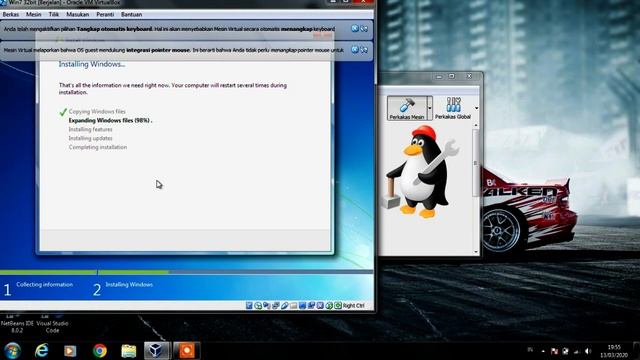This screenshot has width=640, height=360.
Task: Click the USB devices status icon
Action: click(x=284, y=305)
